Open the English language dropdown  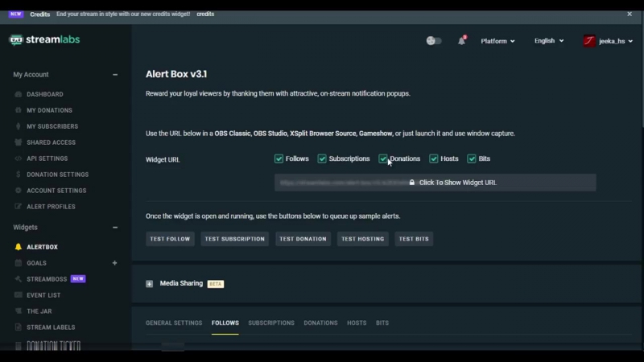[549, 41]
